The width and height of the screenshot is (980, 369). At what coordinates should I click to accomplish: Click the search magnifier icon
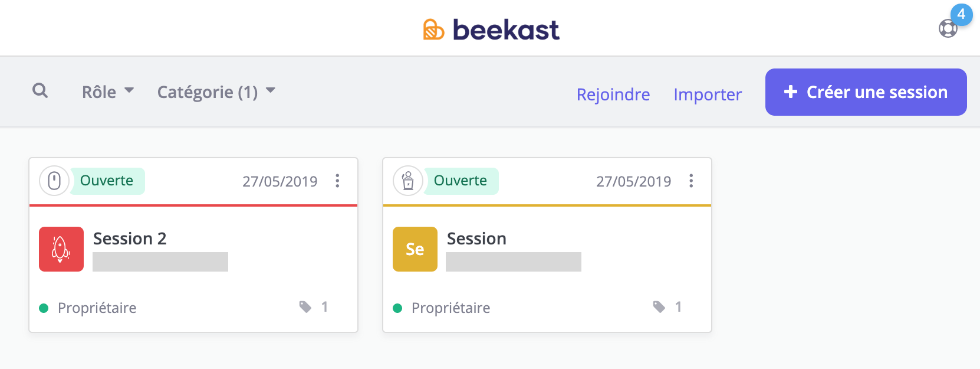[x=40, y=91]
